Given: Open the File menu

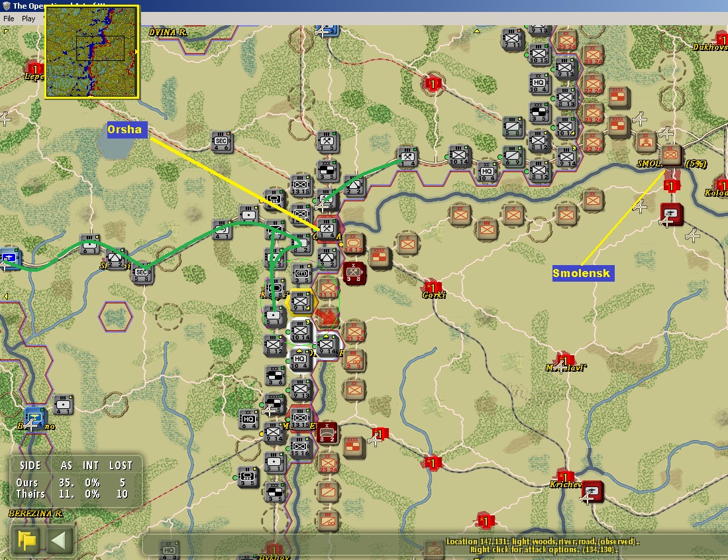Looking at the screenshot, I should click(9, 19).
